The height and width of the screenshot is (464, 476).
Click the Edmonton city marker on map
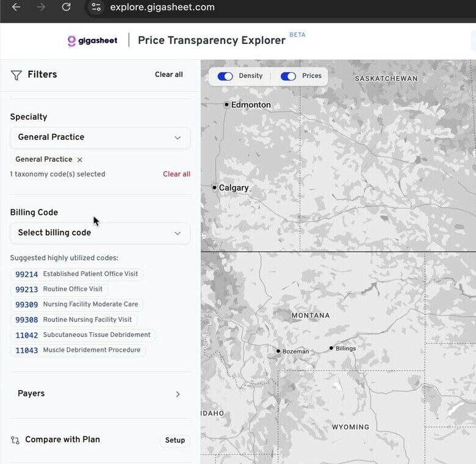pyautogui.click(x=227, y=104)
